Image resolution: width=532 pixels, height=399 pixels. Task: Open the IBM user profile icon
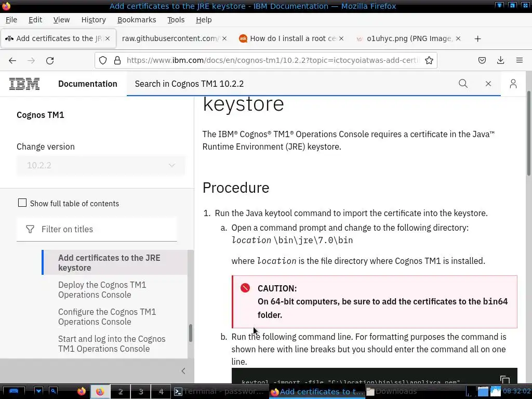tap(513, 84)
